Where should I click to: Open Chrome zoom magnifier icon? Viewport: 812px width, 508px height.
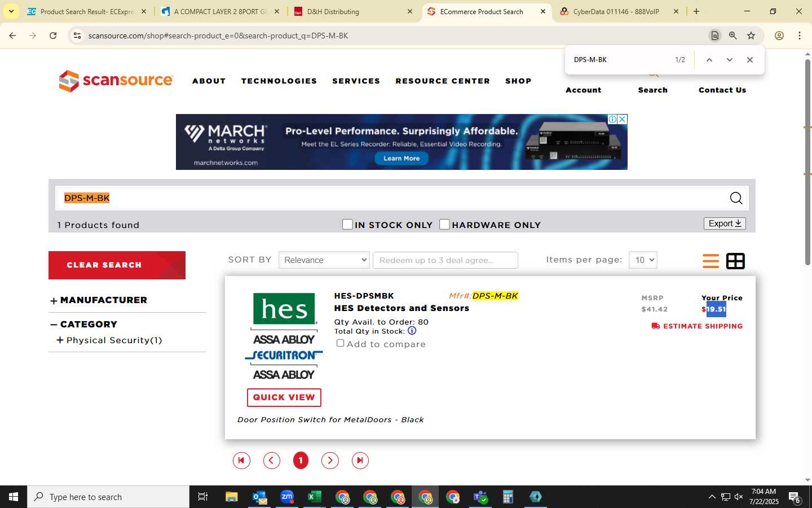point(732,36)
